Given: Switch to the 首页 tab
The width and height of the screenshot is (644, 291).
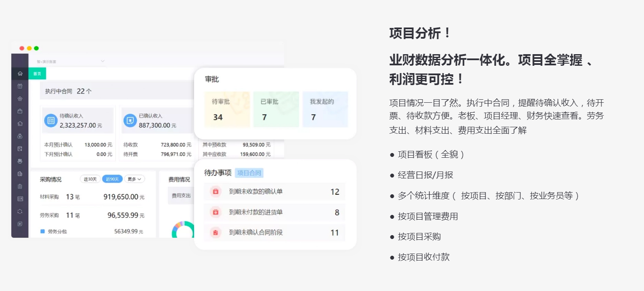Looking at the screenshot, I should pyautogui.click(x=37, y=74).
